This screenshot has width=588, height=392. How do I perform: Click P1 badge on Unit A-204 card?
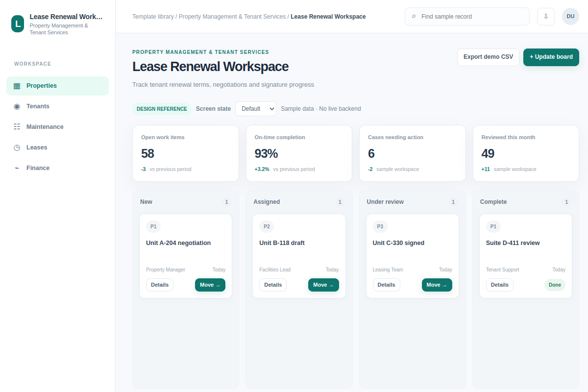pyautogui.click(x=153, y=226)
